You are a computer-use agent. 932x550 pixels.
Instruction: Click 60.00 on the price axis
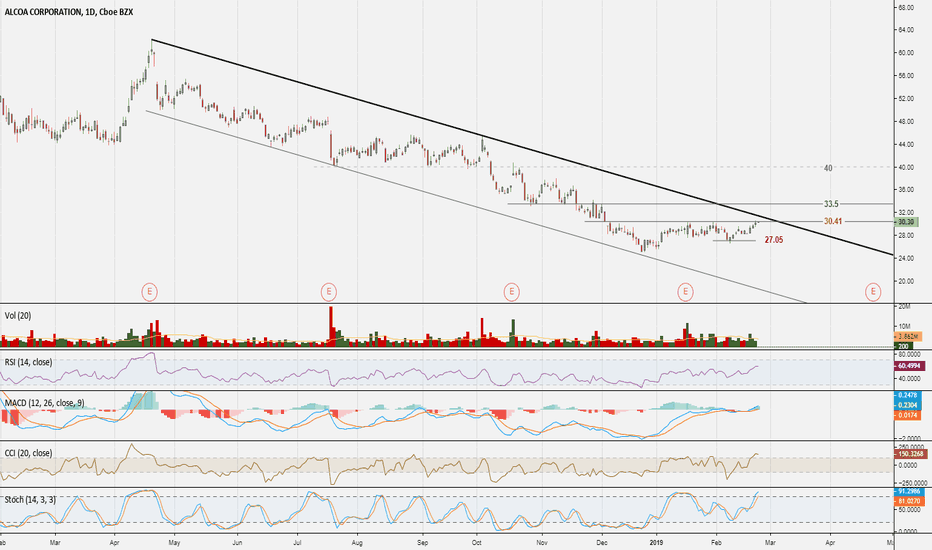coord(906,53)
